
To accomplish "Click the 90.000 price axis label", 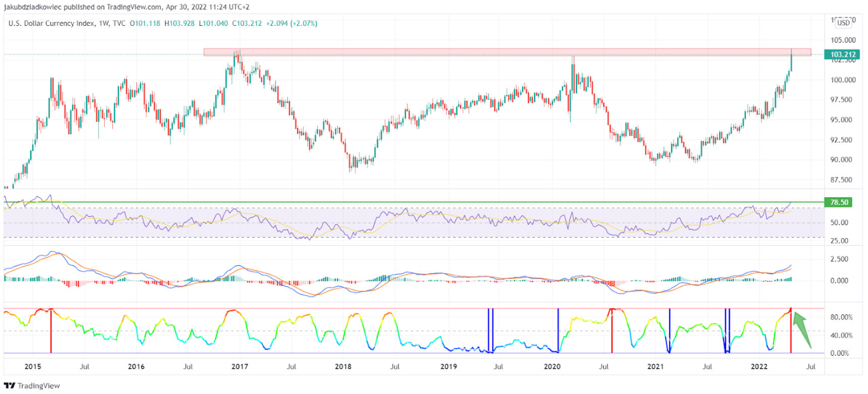I will (841, 160).
